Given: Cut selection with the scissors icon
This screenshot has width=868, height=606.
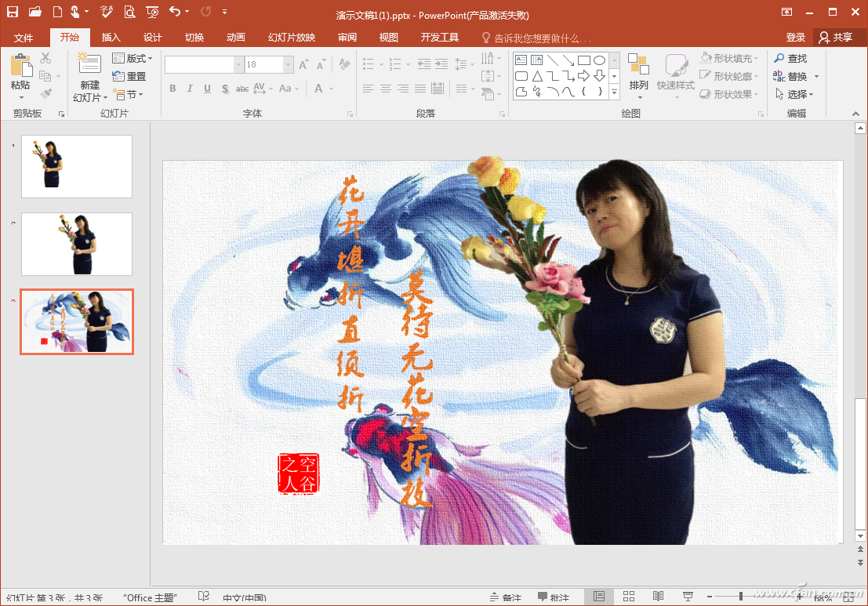Looking at the screenshot, I should 46,58.
